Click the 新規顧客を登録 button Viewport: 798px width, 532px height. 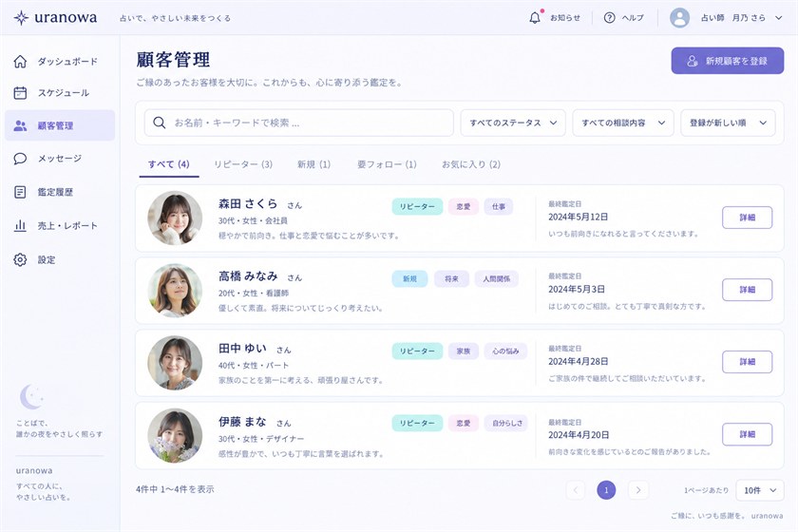coord(728,61)
